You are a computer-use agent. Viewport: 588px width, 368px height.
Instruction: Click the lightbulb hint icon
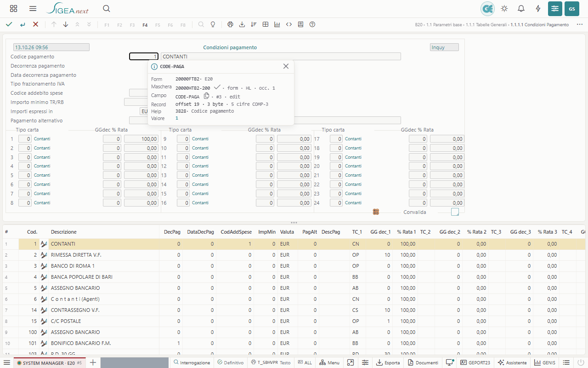pos(213,24)
